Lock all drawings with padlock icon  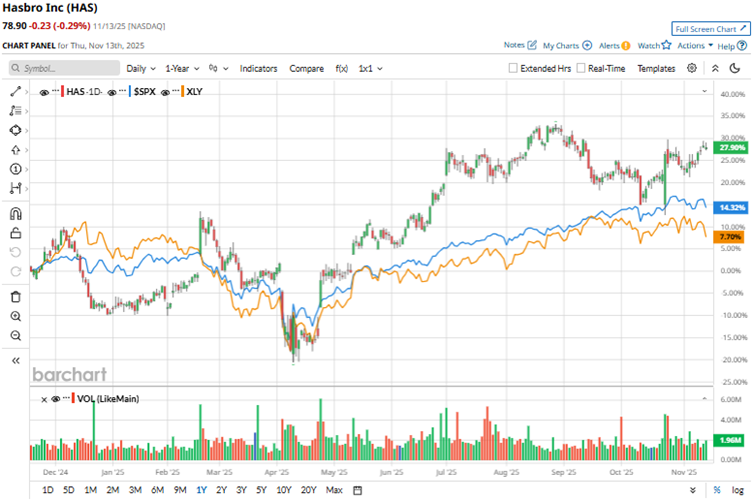pos(15,233)
